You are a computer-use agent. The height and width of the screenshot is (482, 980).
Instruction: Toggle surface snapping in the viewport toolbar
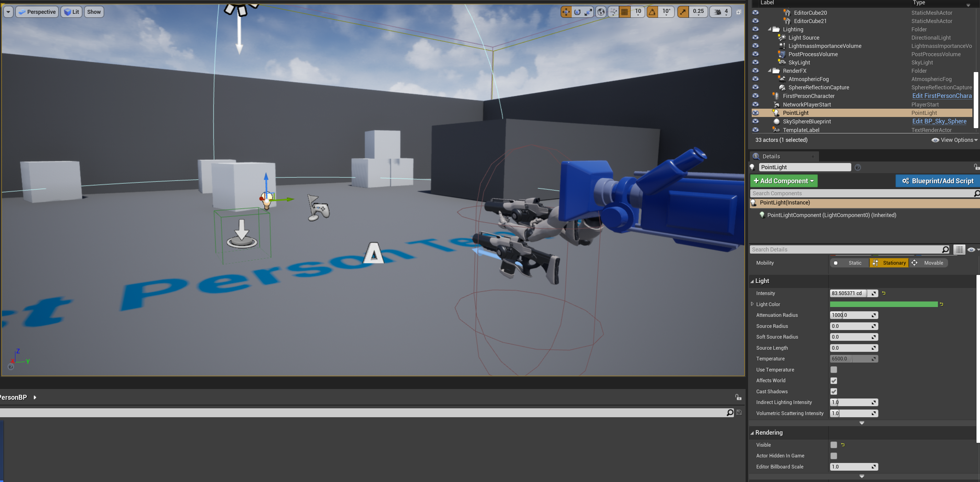613,12
